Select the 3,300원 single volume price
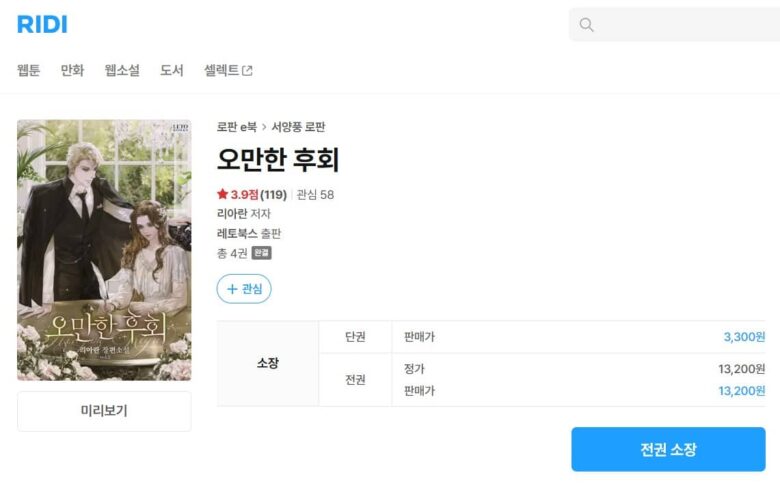This screenshot has width=780, height=490. coord(744,337)
